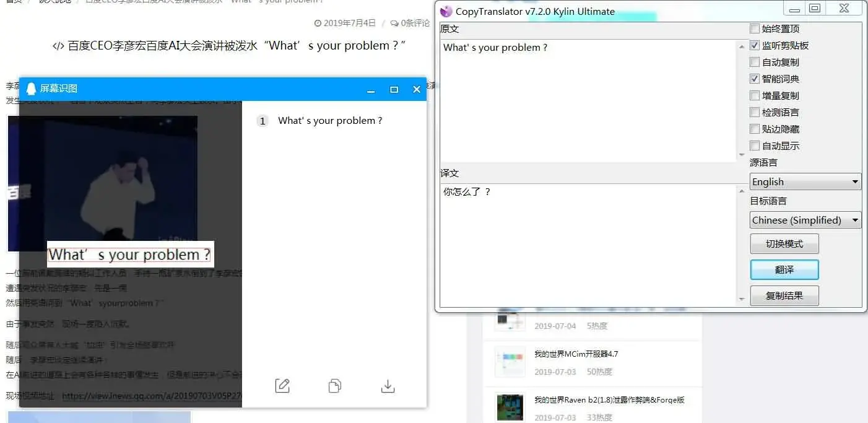Click the CopyTranslator app icon in title bar
Screen dimensions: 868x423
tap(446, 11)
